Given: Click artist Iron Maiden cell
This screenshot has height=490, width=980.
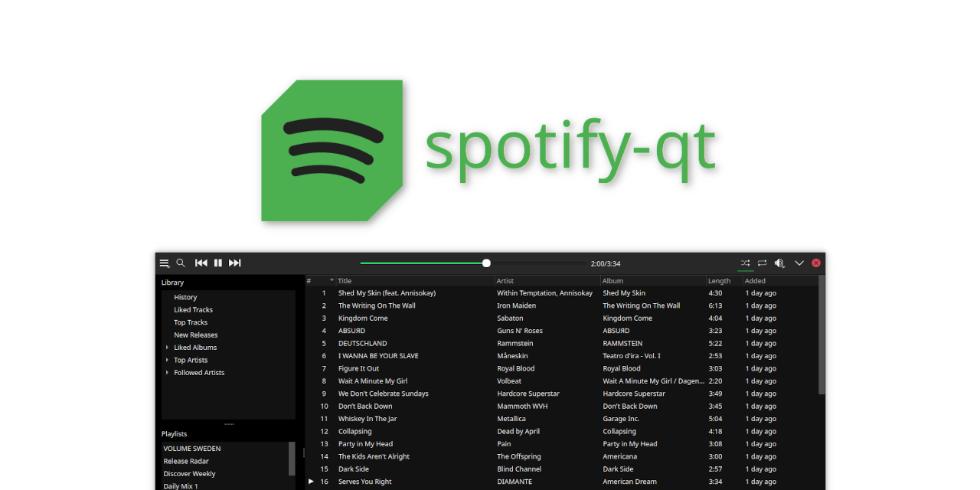Looking at the screenshot, I should (x=517, y=305).
